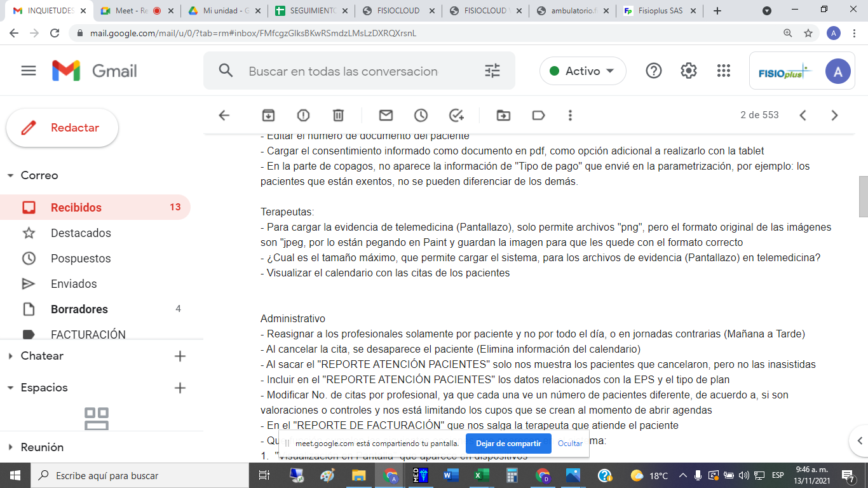Viewport: 868px width, 488px height.
Task: Collapse the Correo section
Action: [11, 175]
